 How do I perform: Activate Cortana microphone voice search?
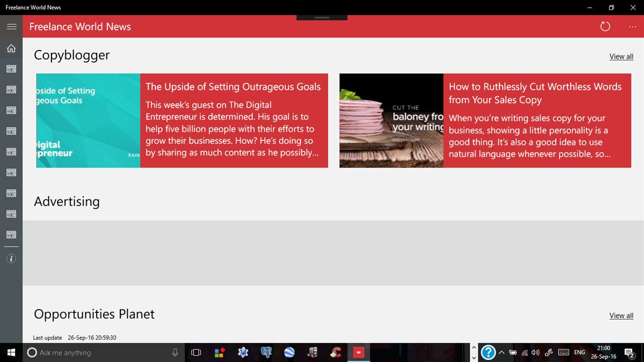coord(175,352)
